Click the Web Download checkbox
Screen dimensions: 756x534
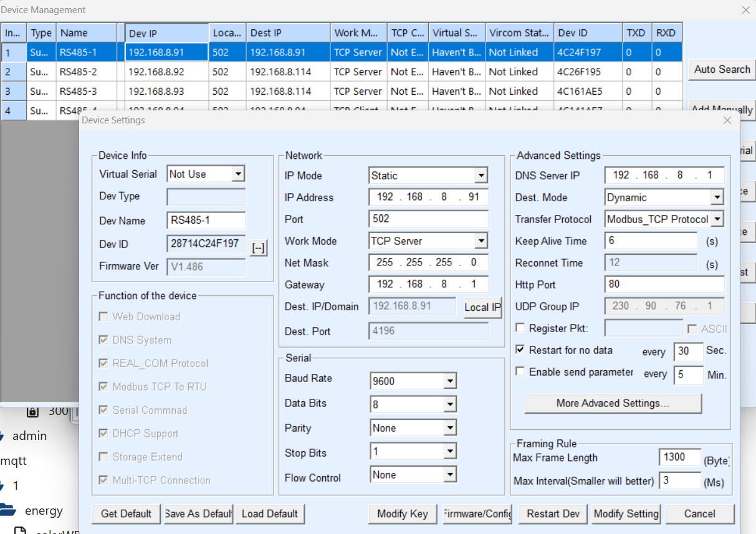(103, 317)
